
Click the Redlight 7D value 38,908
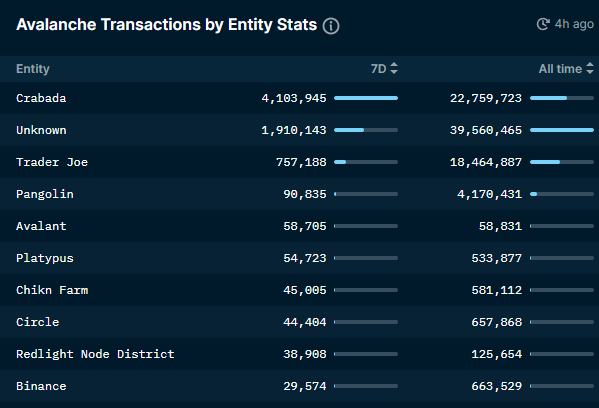click(305, 355)
